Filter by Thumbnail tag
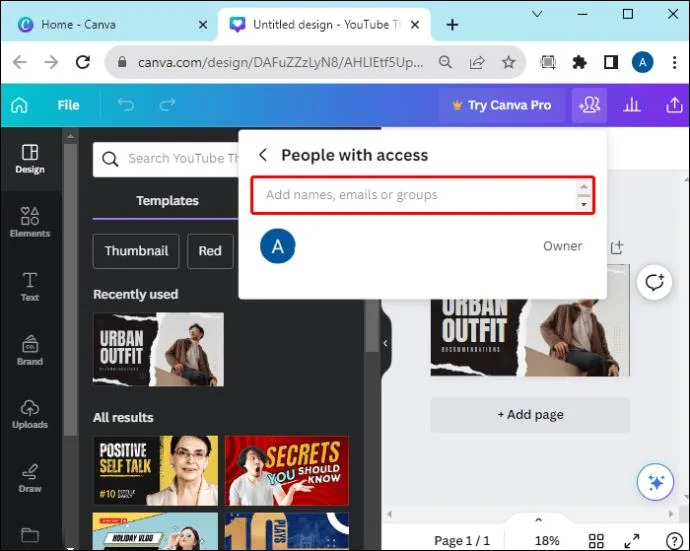 [x=136, y=251]
